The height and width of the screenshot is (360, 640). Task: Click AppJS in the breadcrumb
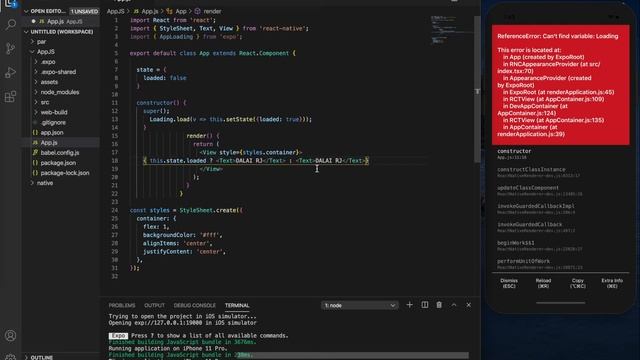click(x=116, y=11)
